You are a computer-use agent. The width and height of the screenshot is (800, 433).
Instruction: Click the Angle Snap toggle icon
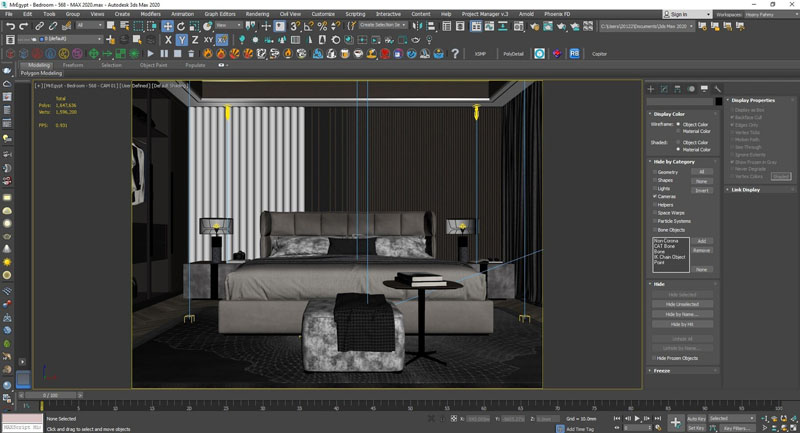point(309,26)
